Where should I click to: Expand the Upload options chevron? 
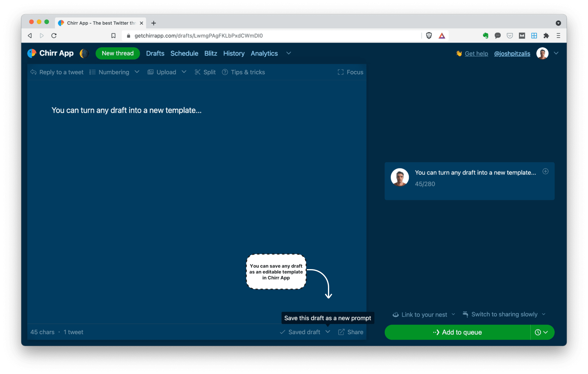[184, 72]
